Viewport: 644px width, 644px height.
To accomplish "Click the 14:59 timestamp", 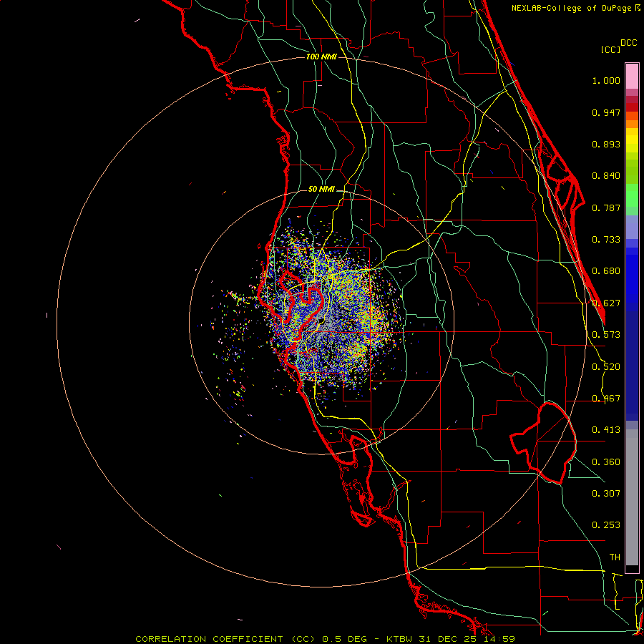I will click(x=499, y=639).
